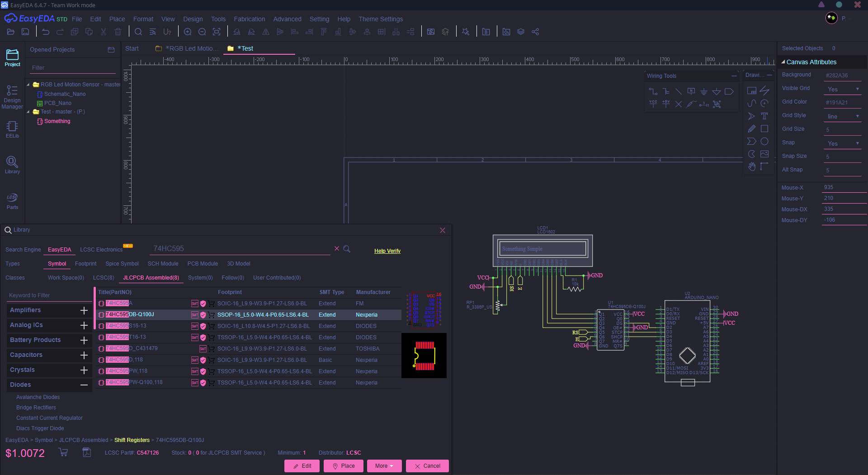Click the Shift Registers breadcrumb link

(132, 440)
